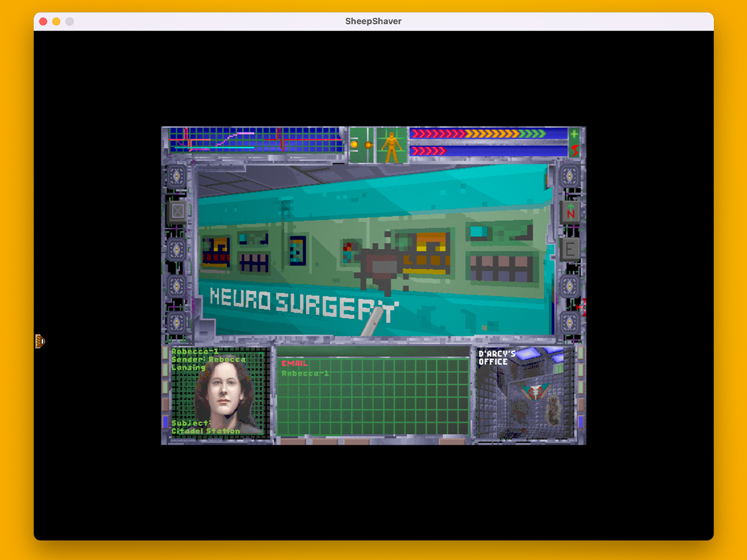Click the Subject: Citadel Station text
Screen dimensions: 747x560
205,427
